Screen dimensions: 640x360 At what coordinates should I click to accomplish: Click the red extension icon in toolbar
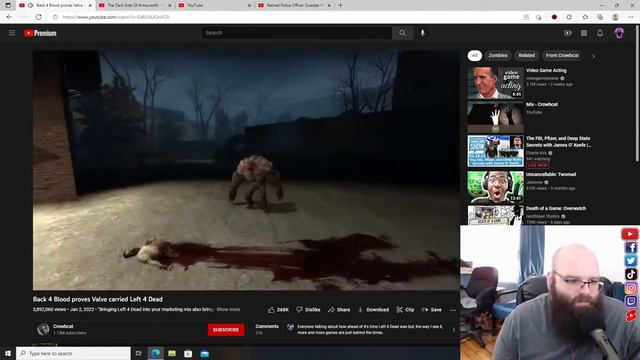(x=554, y=17)
